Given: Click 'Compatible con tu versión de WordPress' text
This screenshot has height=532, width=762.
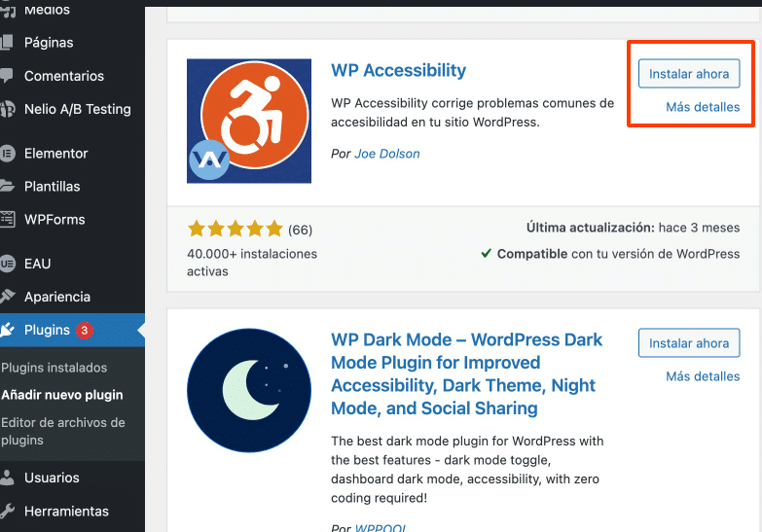Looking at the screenshot, I should 618,254.
